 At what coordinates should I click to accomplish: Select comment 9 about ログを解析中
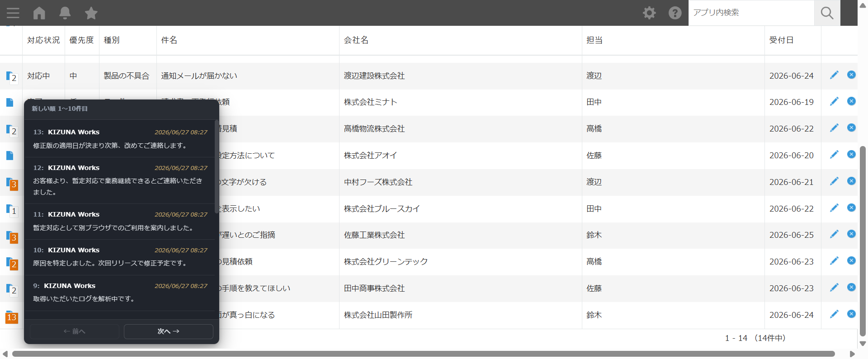point(120,293)
